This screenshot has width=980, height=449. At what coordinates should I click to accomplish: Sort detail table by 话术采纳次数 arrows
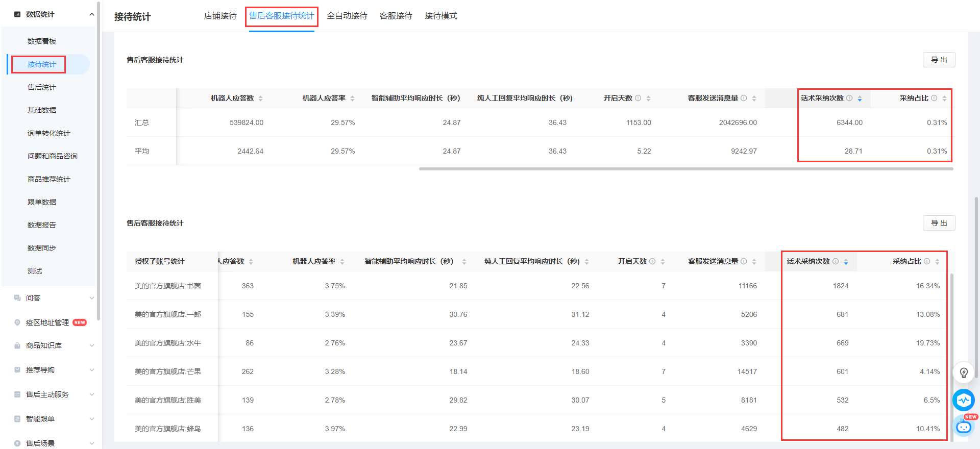pos(846,262)
